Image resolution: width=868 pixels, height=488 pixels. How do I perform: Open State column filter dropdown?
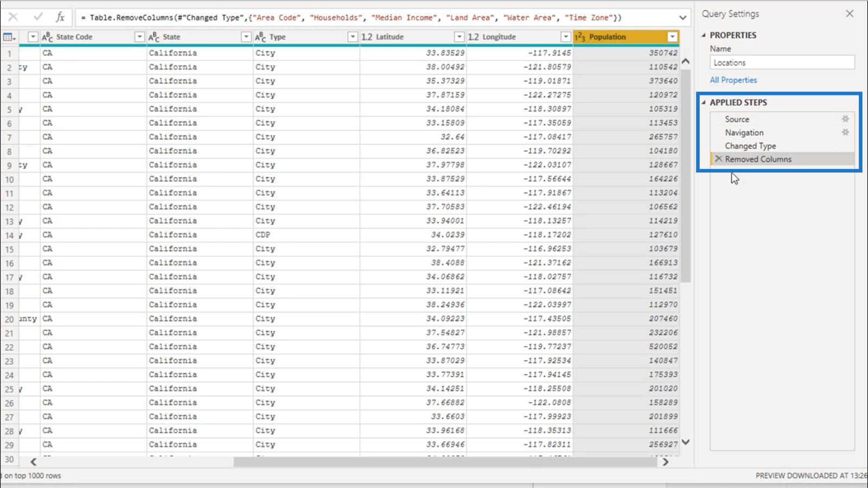[x=246, y=37]
